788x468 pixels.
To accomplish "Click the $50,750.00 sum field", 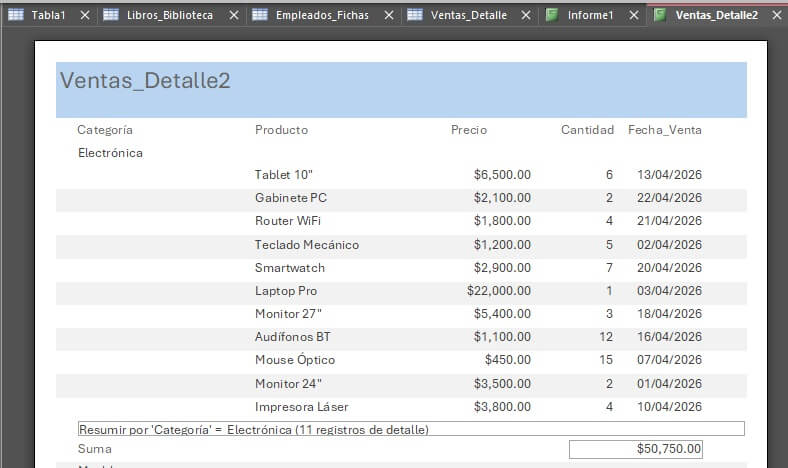I will click(x=635, y=449).
